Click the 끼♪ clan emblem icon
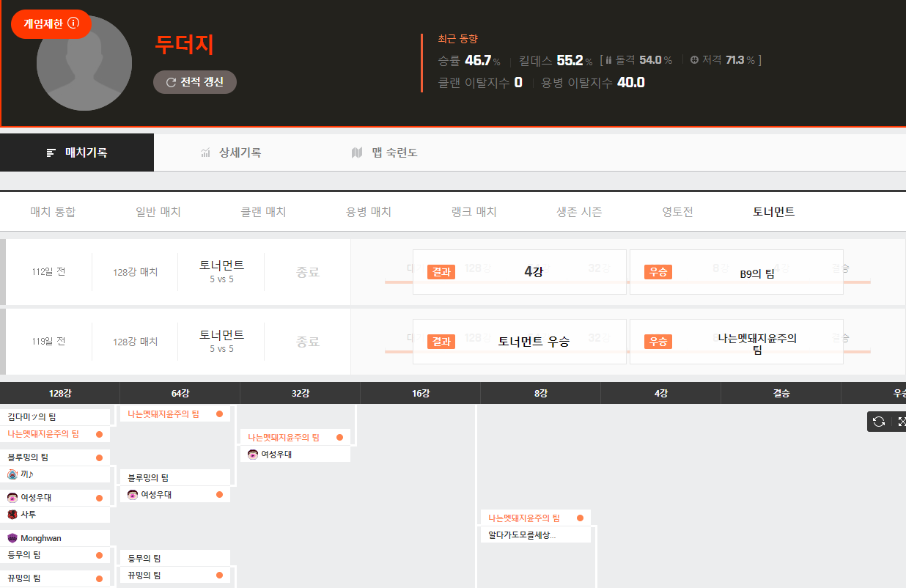This screenshot has height=588, width=906. (12, 474)
